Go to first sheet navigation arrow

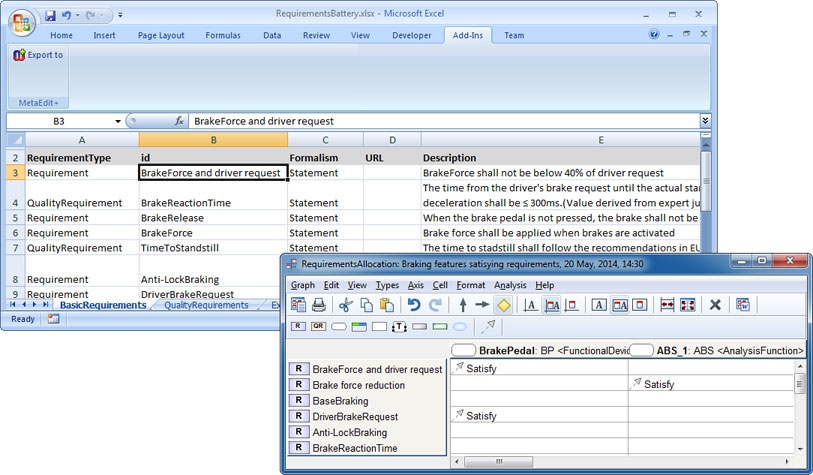(x=12, y=305)
